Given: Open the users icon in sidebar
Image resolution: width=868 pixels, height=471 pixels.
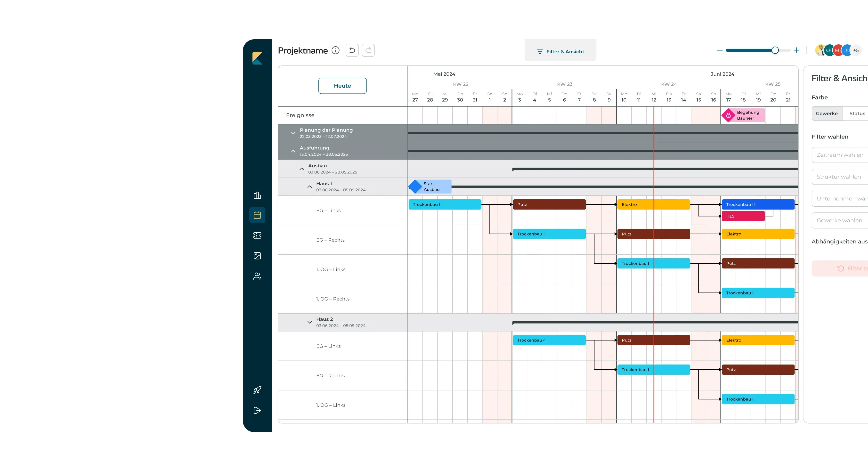Looking at the screenshot, I should point(257,276).
